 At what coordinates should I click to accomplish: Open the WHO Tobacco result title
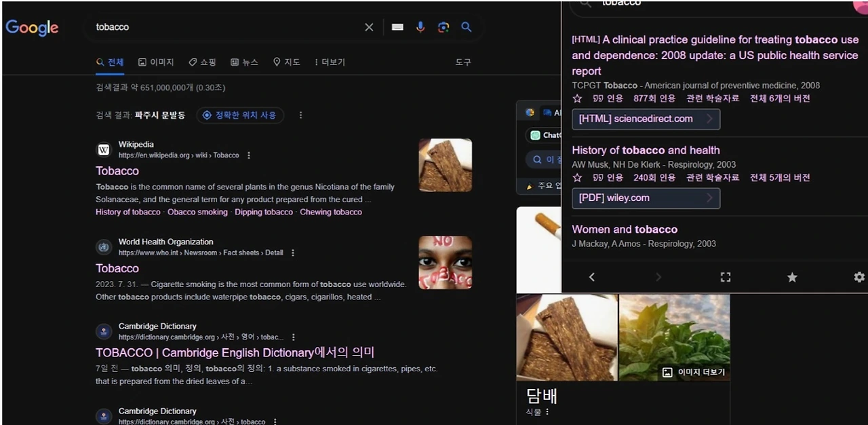click(117, 269)
